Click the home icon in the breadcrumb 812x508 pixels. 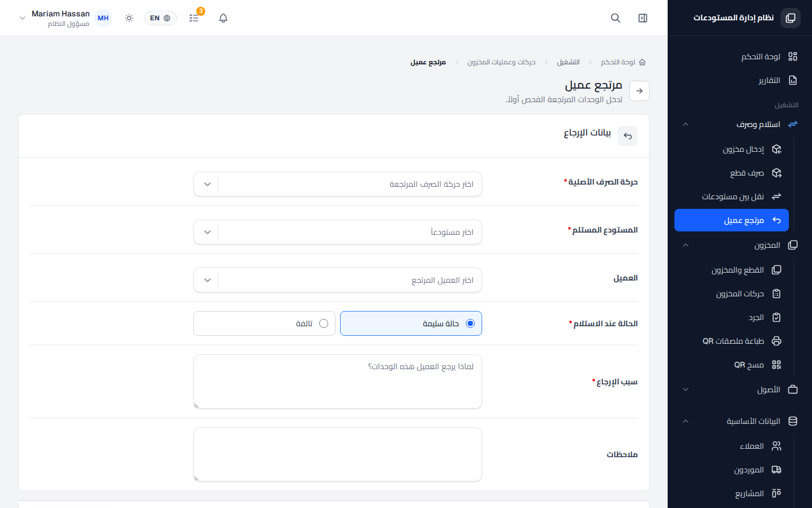click(642, 62)
